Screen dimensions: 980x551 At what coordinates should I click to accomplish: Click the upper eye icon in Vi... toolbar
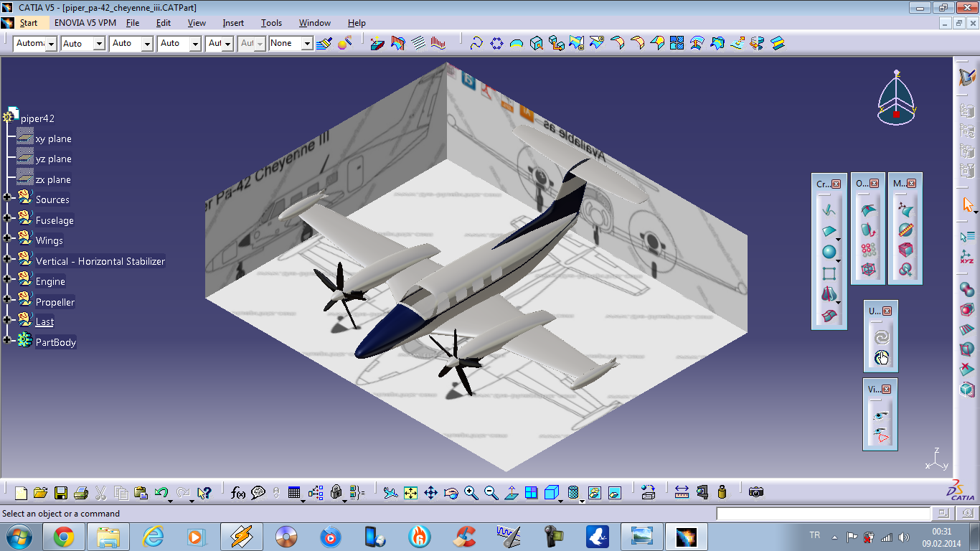point(881,415)
